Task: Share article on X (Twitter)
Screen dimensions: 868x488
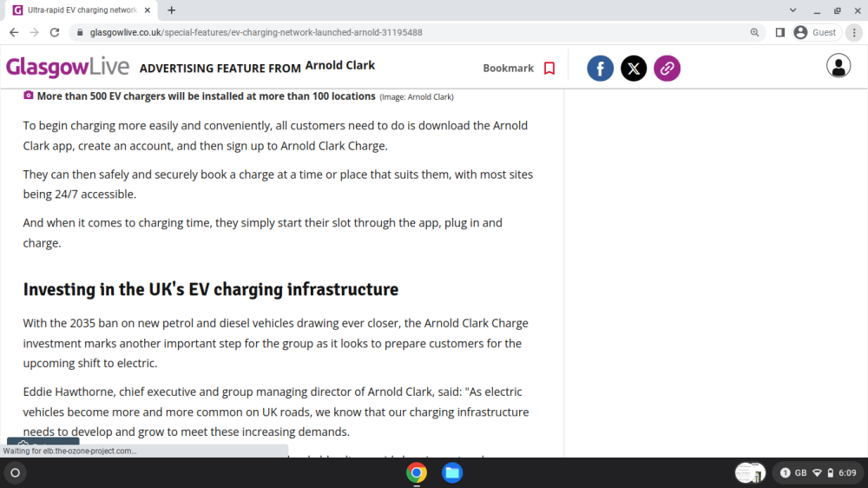Action: pyautogui.click(x=634, y=68)
